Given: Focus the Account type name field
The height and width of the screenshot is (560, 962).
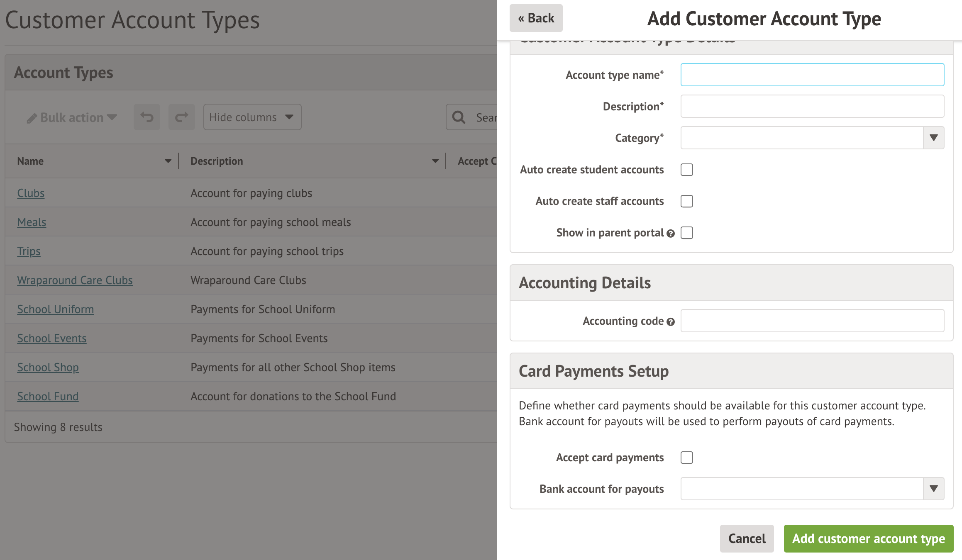Looking at the screenshot, I should coord(812,75).
